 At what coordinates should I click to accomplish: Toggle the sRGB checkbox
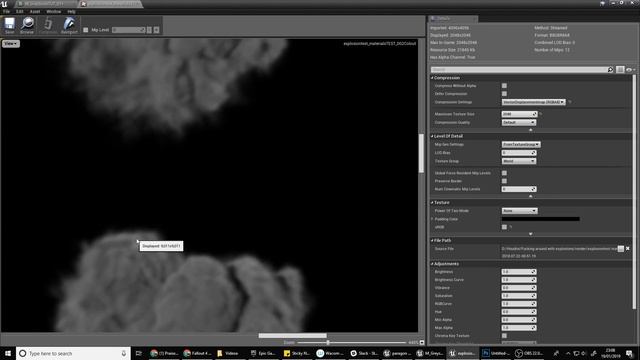tap(504, 227)
